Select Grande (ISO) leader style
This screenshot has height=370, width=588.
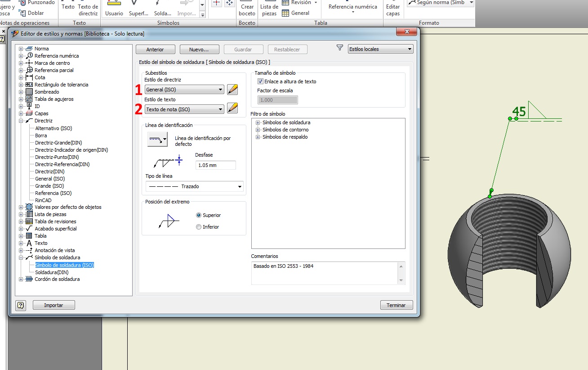49,186
